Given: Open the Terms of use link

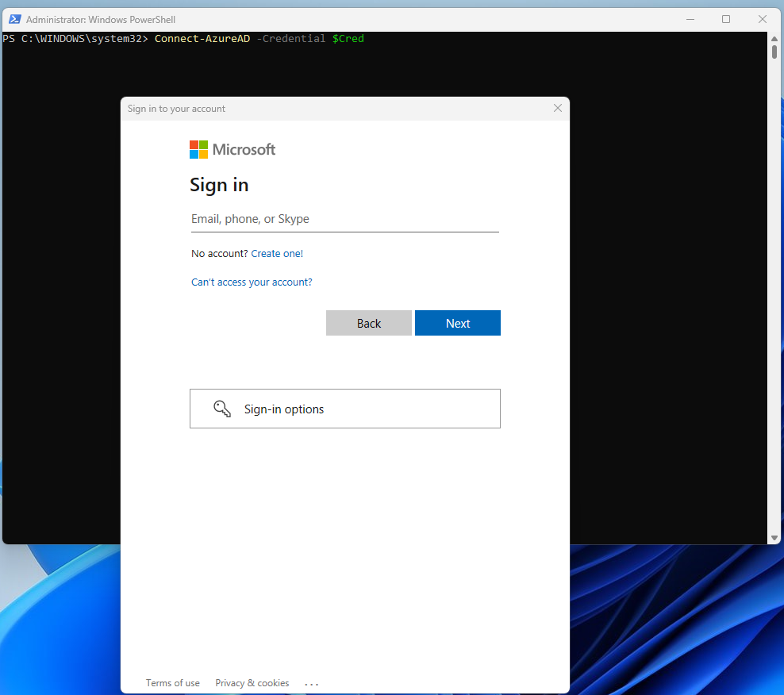Looking at the screenshot, I should [172, 683].
